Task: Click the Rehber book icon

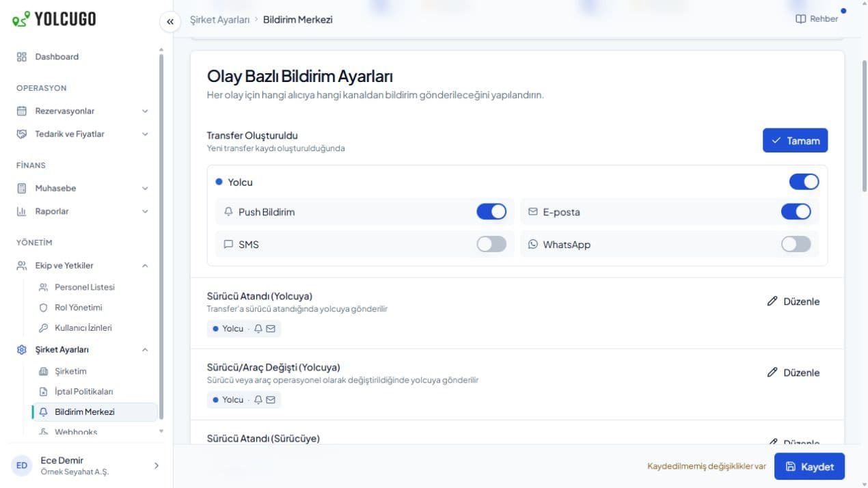Action: tap(801, 19)
